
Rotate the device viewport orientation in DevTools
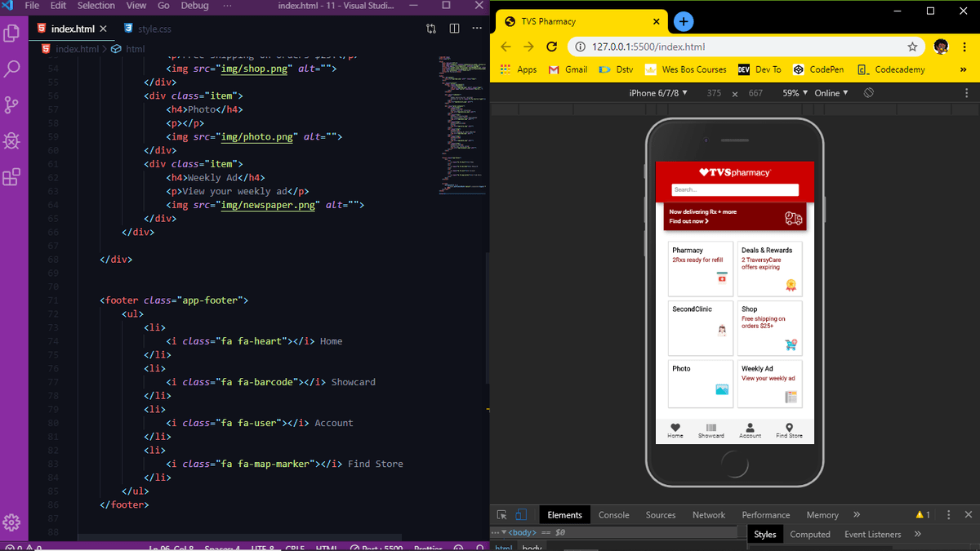click(x=868, y=93)
